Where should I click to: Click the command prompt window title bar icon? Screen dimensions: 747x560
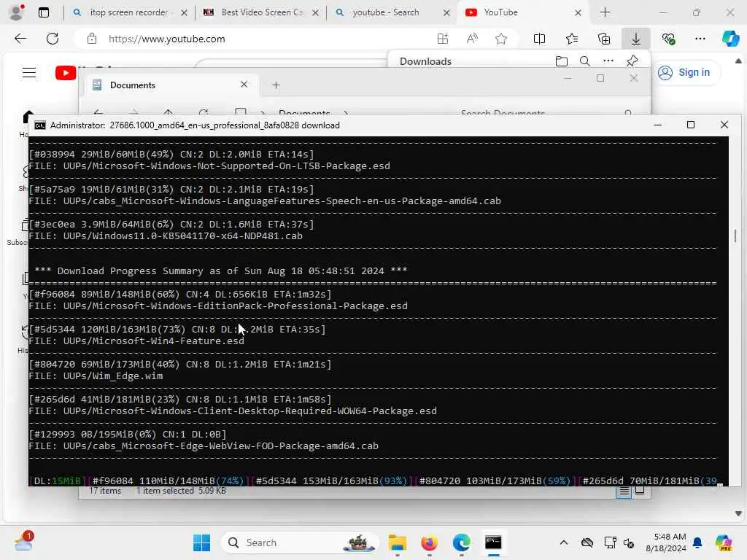click(x=40, y=125)
